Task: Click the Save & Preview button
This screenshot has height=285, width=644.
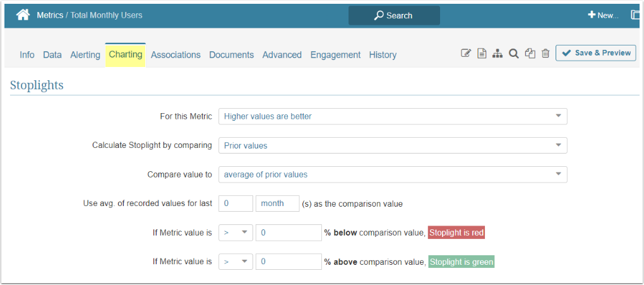Action: pos(595,53)
